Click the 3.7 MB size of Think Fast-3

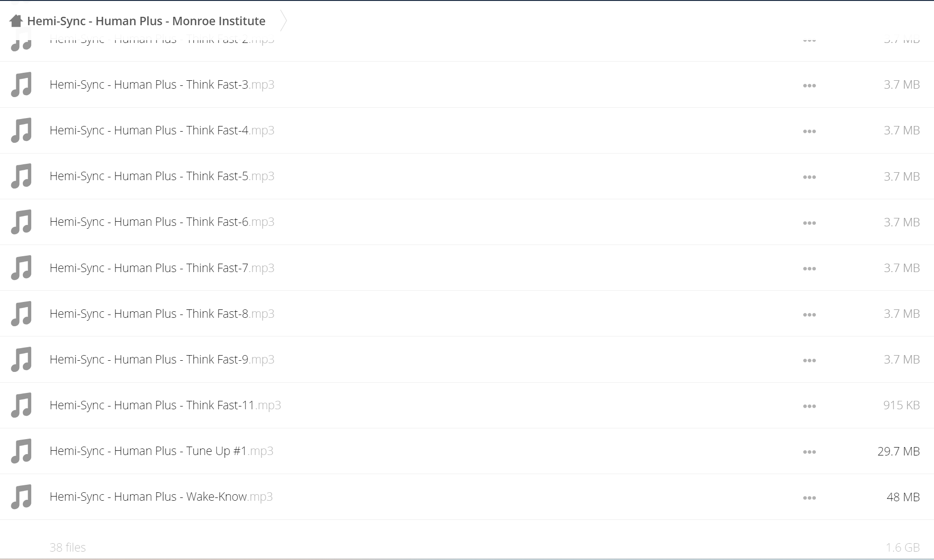click(902, 84)
